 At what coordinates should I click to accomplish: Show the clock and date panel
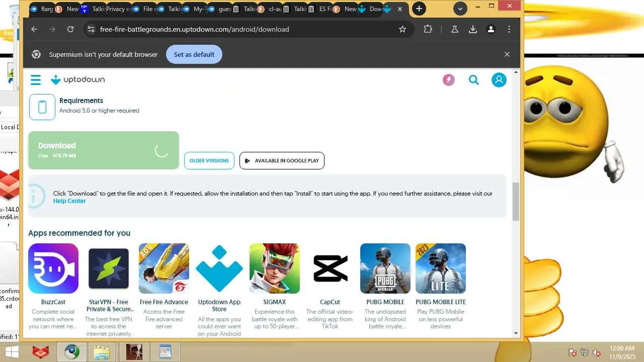[622, 352]
